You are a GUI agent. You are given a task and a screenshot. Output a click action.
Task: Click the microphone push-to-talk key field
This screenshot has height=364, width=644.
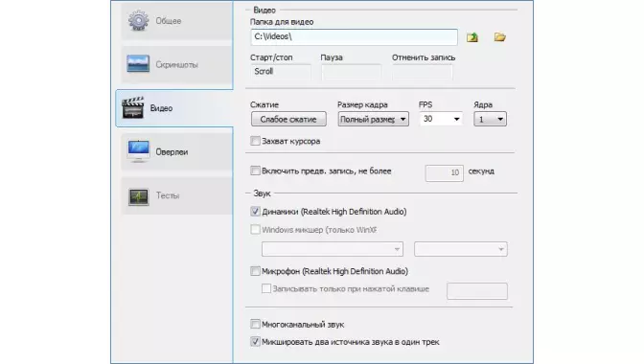pos(477,291)
